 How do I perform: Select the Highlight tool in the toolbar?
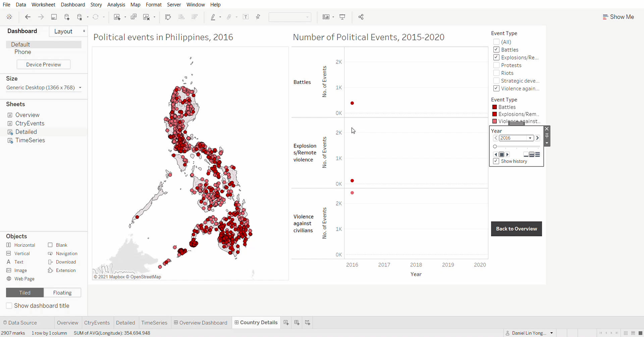[x=214, y=17]
